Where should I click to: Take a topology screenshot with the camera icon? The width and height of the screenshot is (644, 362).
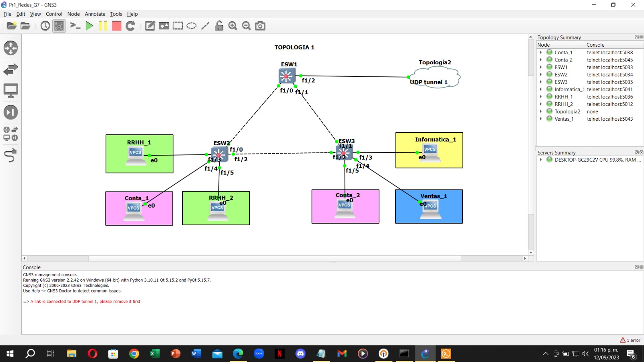pyautogui.click(x=260, y=25)
